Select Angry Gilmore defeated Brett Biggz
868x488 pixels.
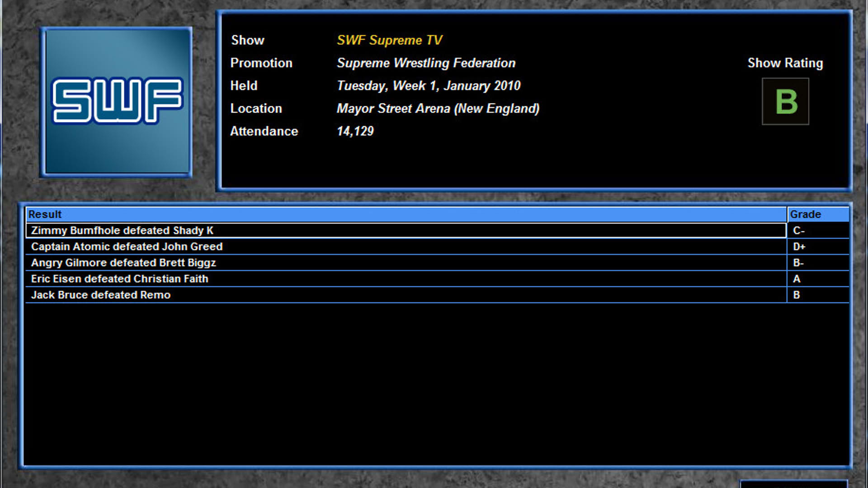(x=406, y=263)
